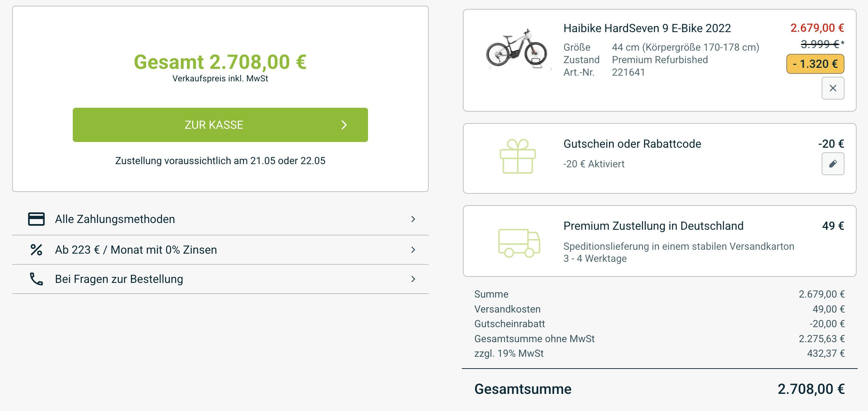
Task: Click the phone icon for order questions
Action: coord(36,279)
